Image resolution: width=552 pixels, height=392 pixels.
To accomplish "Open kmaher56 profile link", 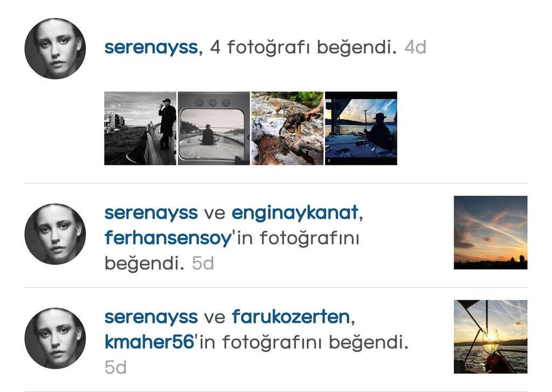I will pyautogui.click(x=149, y=342).
